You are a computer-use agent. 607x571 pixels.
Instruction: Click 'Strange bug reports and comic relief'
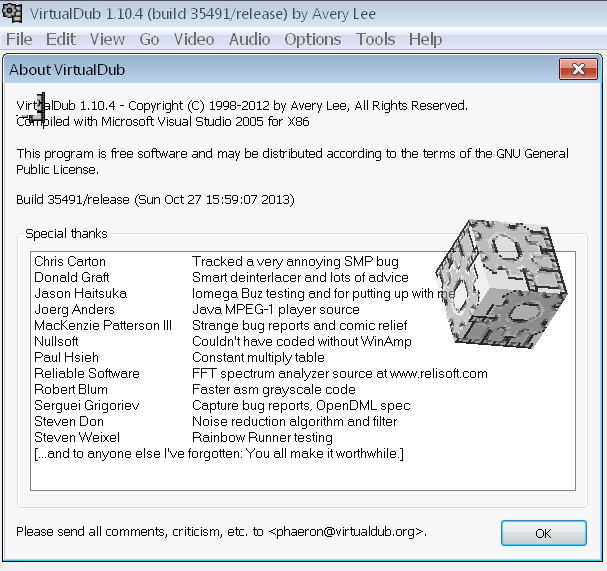(300, 326)
